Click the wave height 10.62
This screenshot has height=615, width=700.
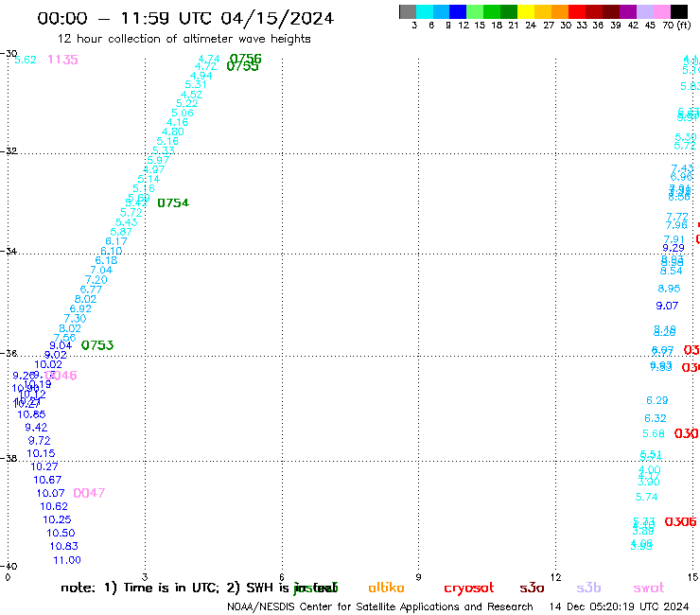point(54,506)
